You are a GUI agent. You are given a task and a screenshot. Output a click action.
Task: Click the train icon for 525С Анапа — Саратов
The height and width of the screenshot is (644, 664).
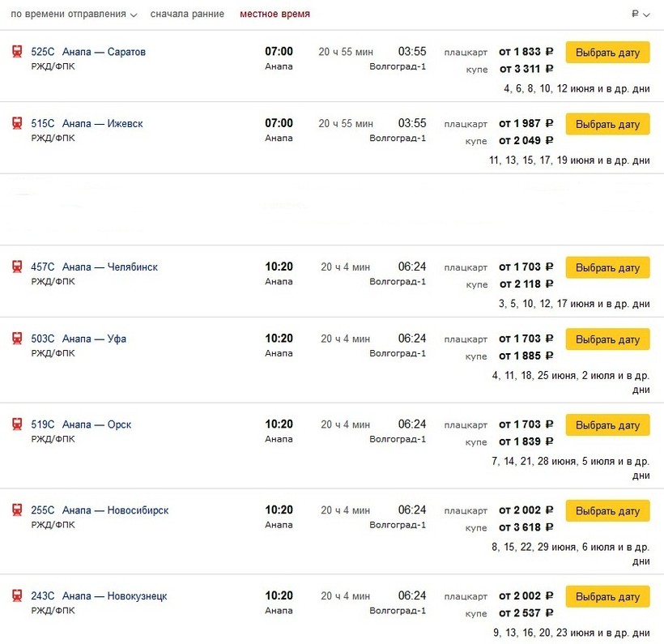(x=17, y=52)
